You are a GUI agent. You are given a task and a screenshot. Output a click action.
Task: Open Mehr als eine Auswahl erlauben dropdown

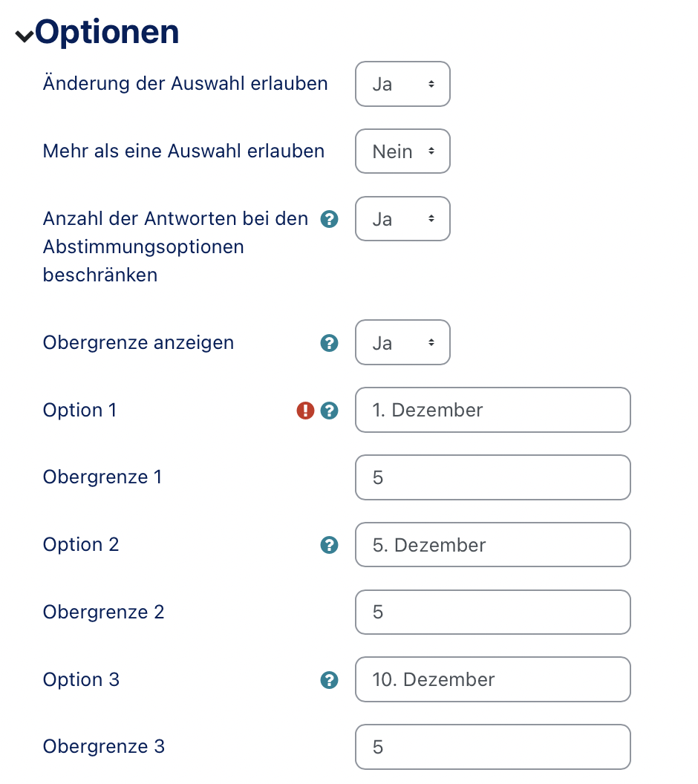tap(402, 151)
